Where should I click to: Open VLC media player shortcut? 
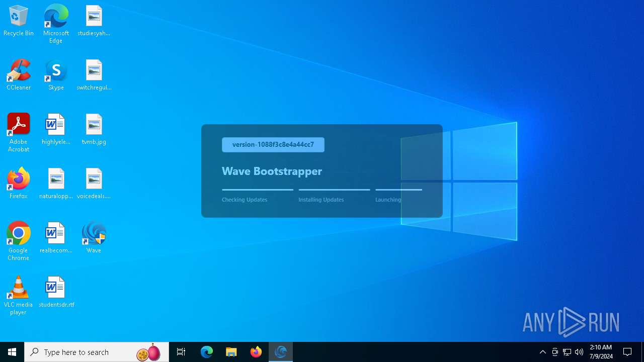(x=19, y=295)
